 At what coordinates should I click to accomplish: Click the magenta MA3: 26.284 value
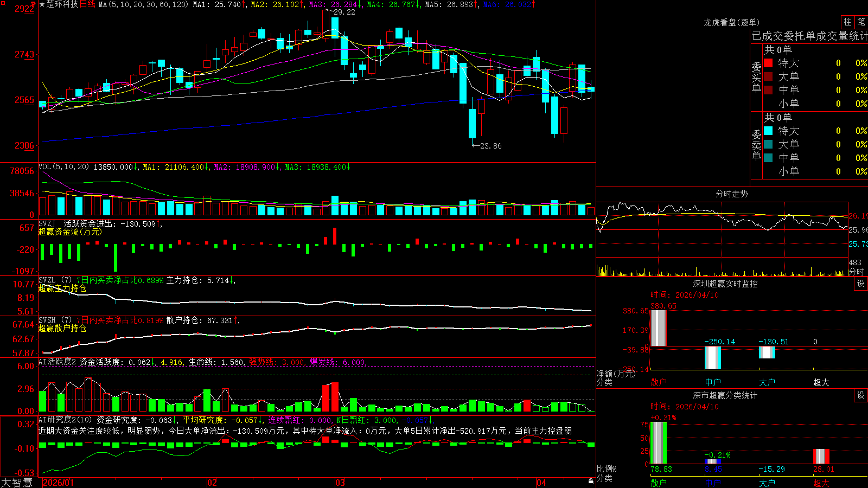[x=335, y=4]
